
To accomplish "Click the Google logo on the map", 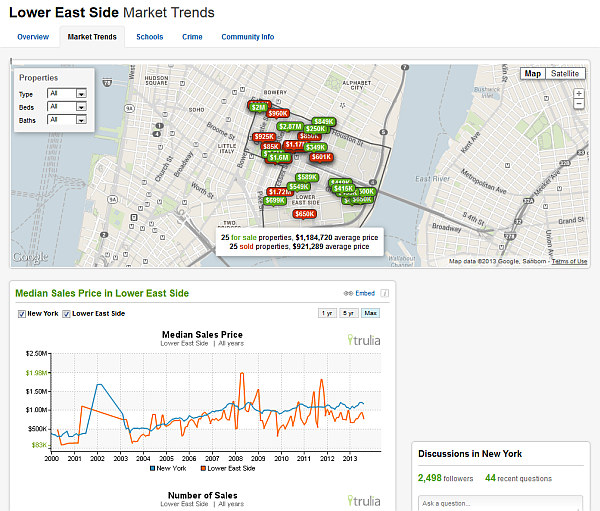I will pyautogui.click(x=30, y=257).
